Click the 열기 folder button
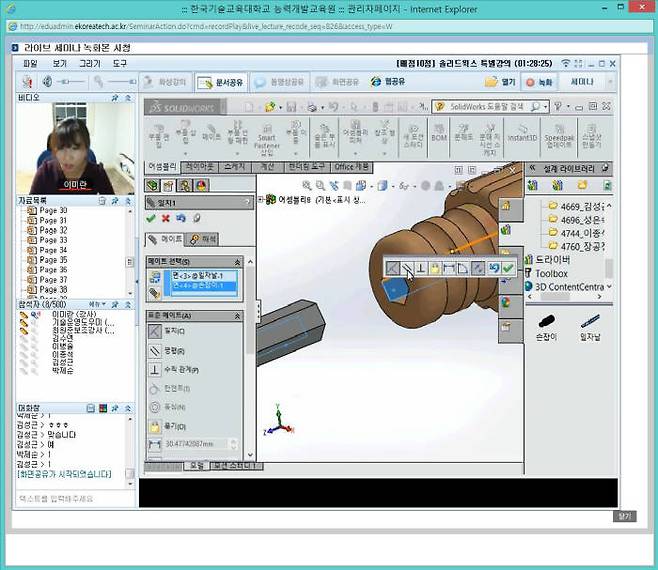Screen dimensions: 658x570 (500, 82)
